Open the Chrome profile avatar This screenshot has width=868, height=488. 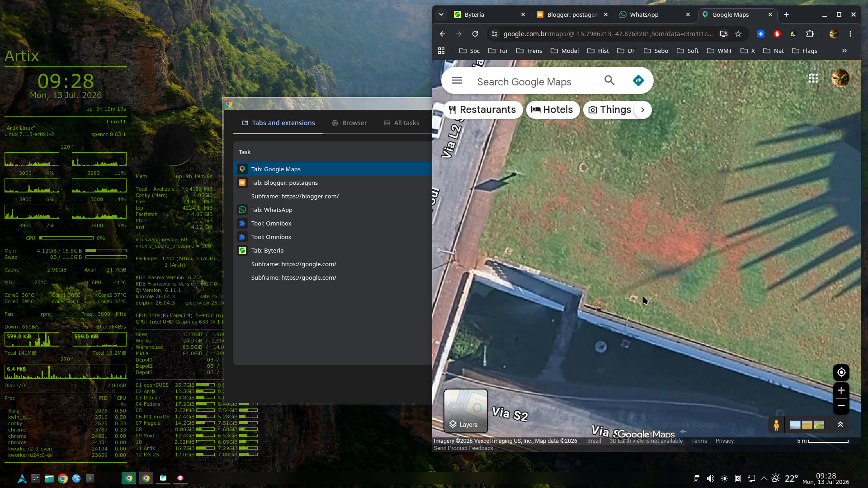834,34
